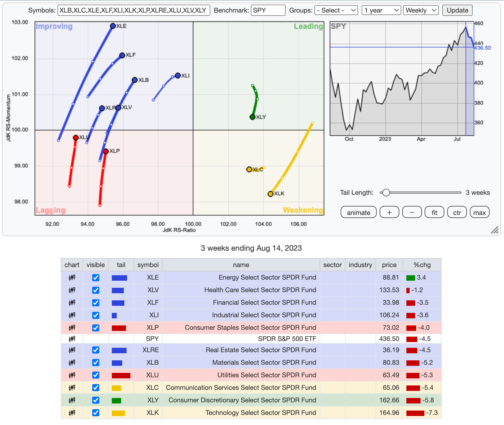Open the chart icon in the XLK row
Screen dimensions: 504x425
[72, 413]
